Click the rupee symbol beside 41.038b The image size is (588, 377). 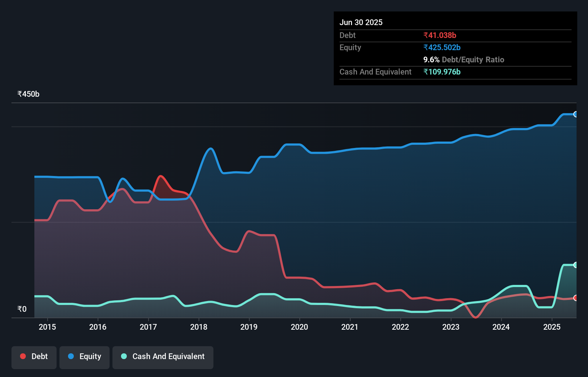[x=425, y=35]
